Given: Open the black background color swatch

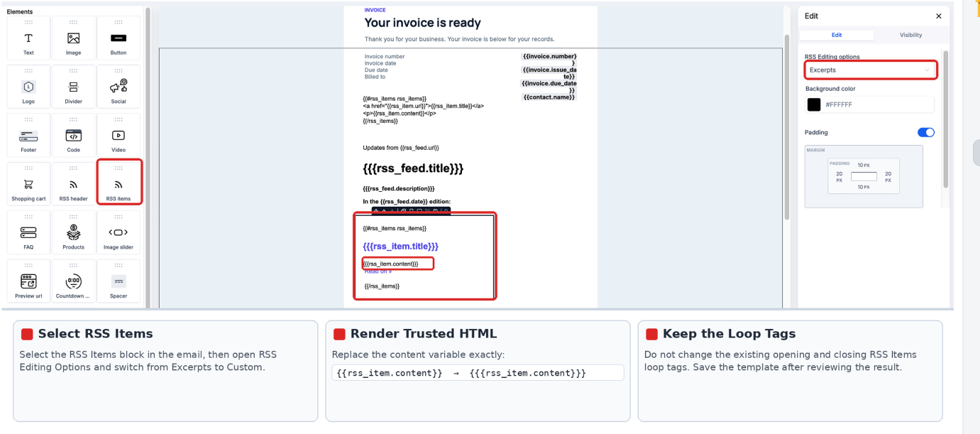Looking at the screenshot, I should pyautogui.click(x=814, y=104).
